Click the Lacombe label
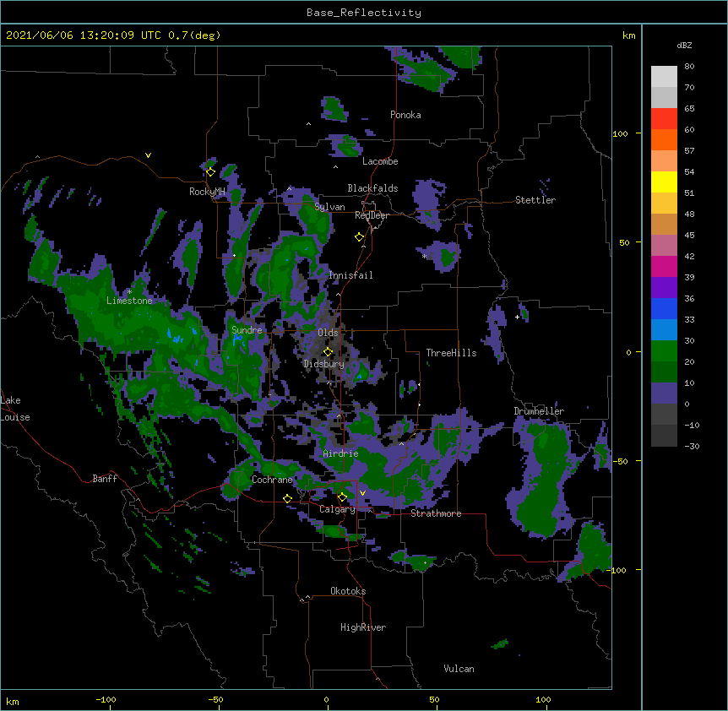 pyautogui.click(x=380, y=161)
